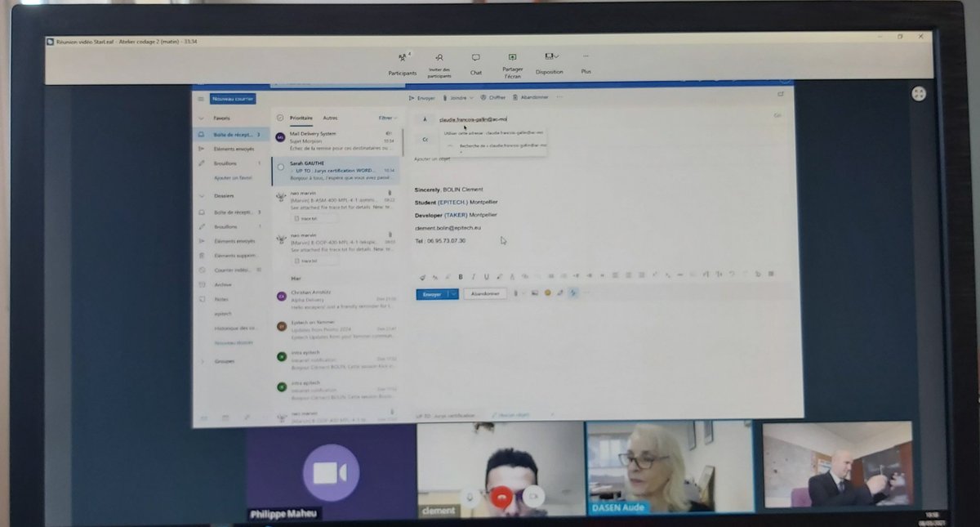980x527 pixels.
Task: Choose Utiliser cette adresse suggestion
Action: tap(493, 132)
